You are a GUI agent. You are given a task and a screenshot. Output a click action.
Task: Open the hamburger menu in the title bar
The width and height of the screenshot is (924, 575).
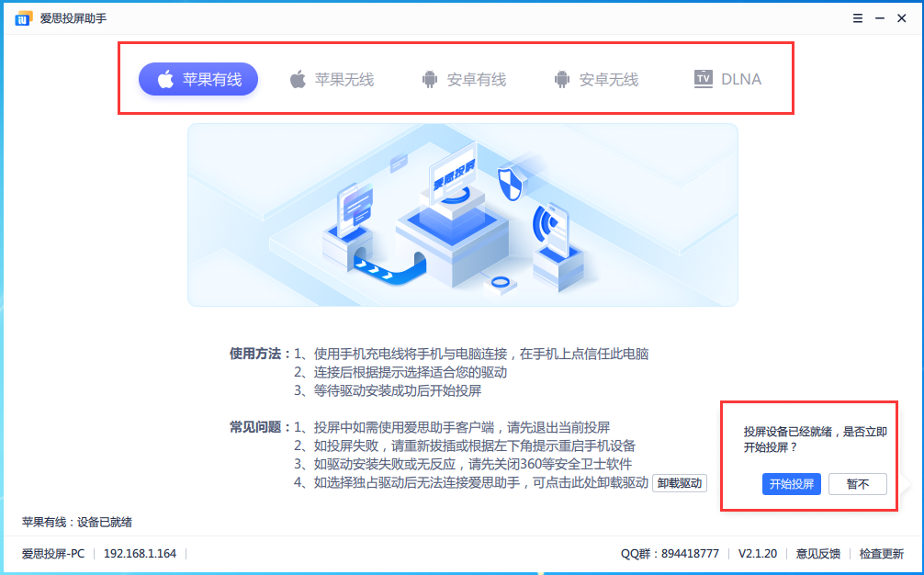(x=857, y=17)
